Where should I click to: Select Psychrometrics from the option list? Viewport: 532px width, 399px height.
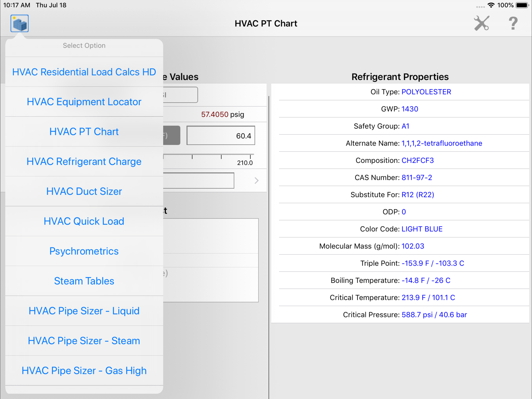point(84,251)
